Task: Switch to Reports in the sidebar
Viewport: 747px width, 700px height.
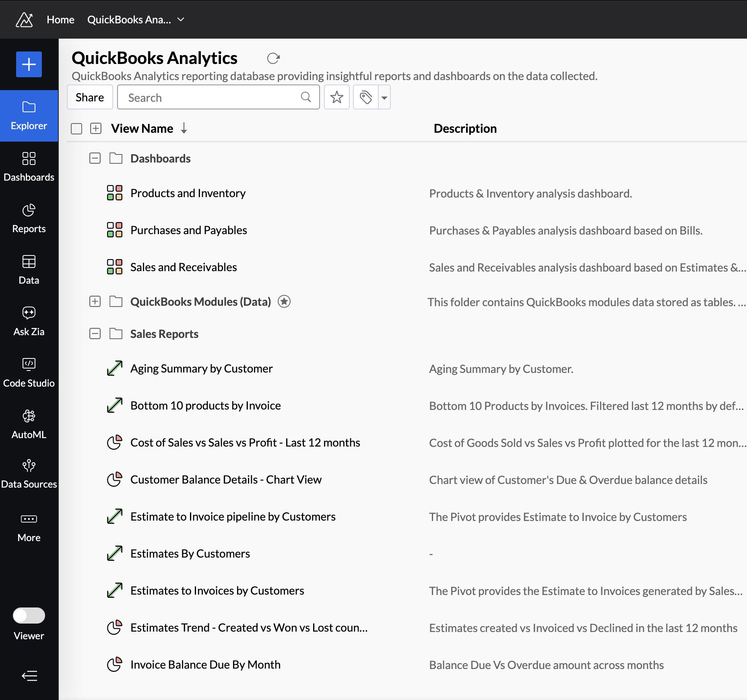Action: pyautogui.click(x=29, y=218)
